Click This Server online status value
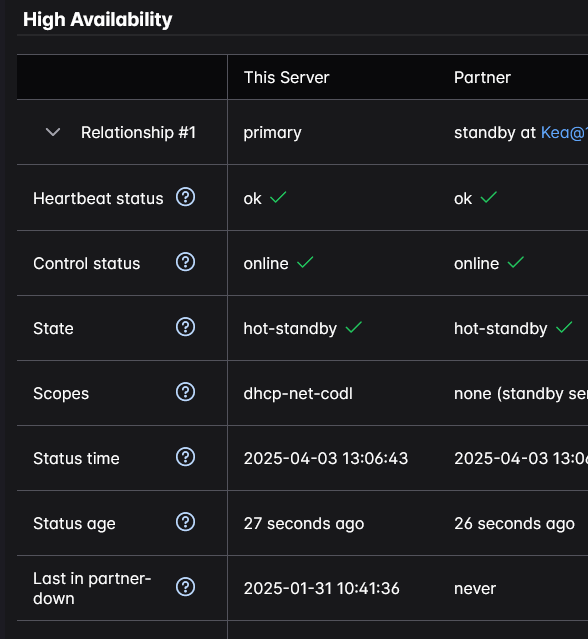Viewport: 588px width, 639px height. click(x=266, y=264)
